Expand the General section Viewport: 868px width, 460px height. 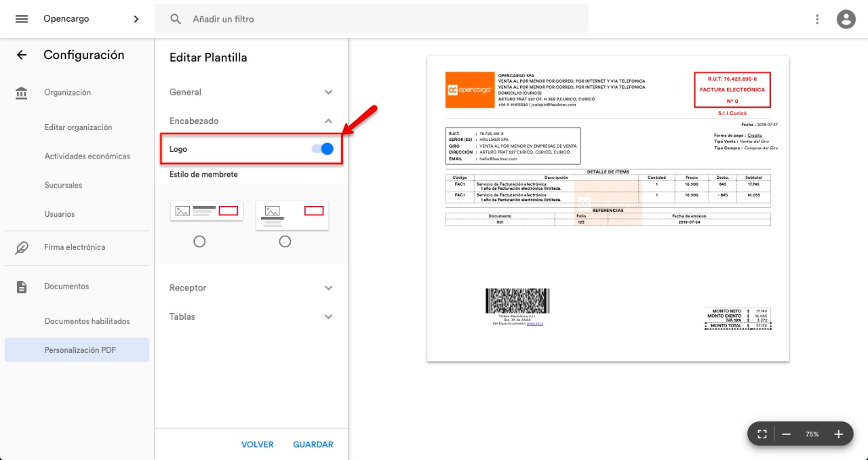[328, 92]
